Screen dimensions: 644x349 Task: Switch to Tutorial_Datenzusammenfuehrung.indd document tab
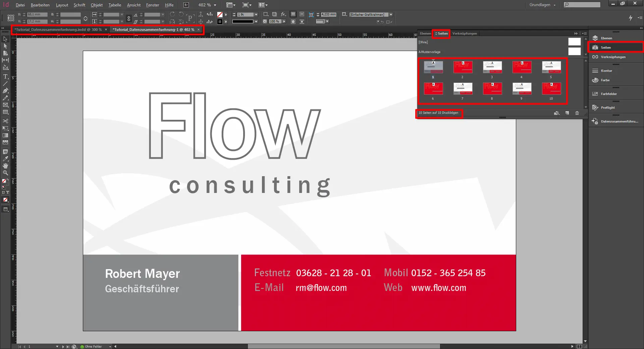[58, 30]
